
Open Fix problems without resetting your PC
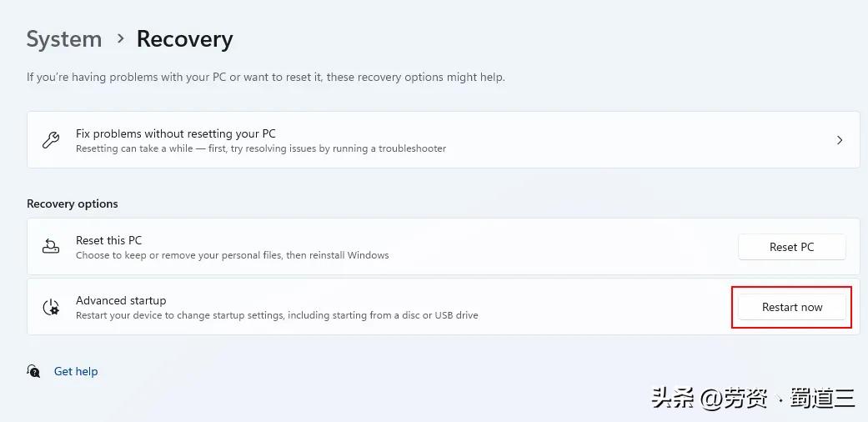[176, 133]
